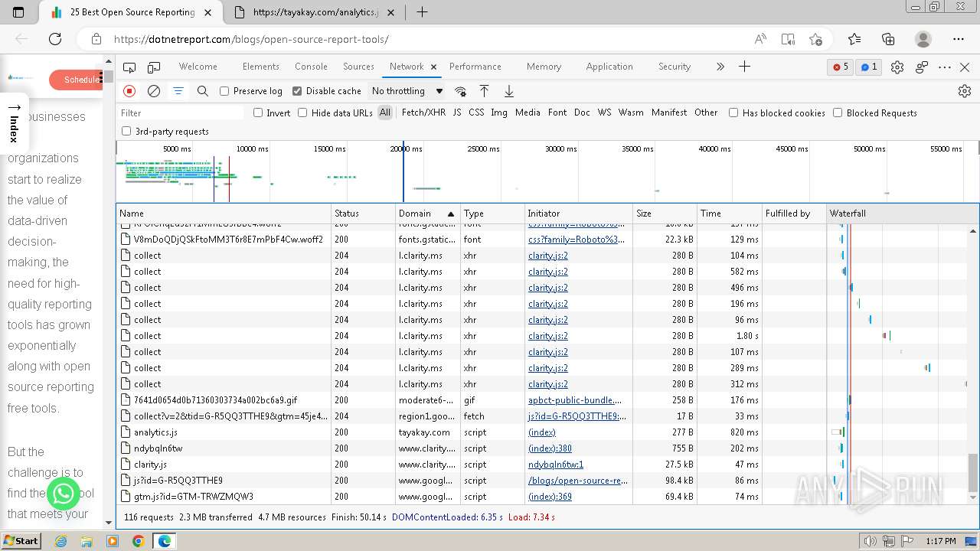Open the (index):380 initiator link

[550, 448]
